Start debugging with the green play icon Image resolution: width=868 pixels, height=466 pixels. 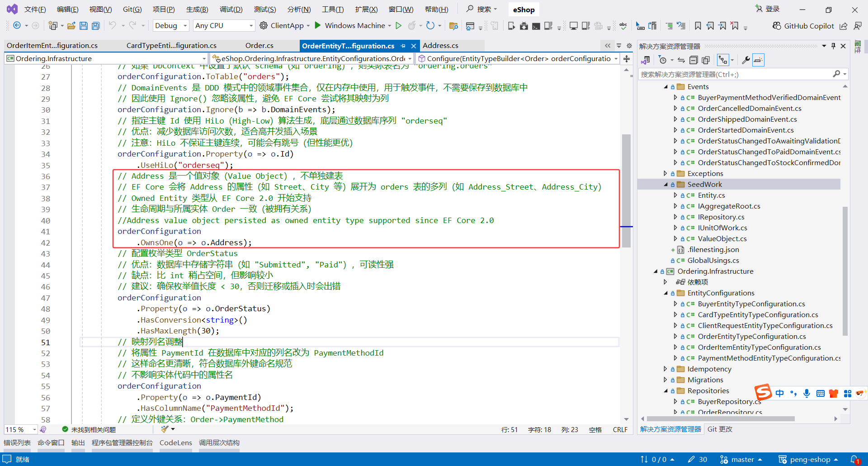click(x=318, y=25)
